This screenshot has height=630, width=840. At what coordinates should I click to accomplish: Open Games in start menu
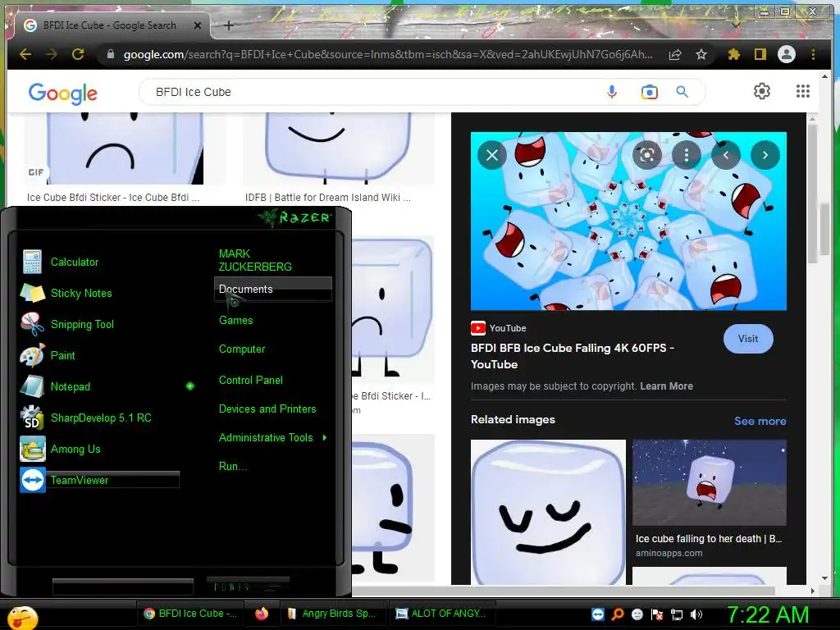[x=235, y=321]
